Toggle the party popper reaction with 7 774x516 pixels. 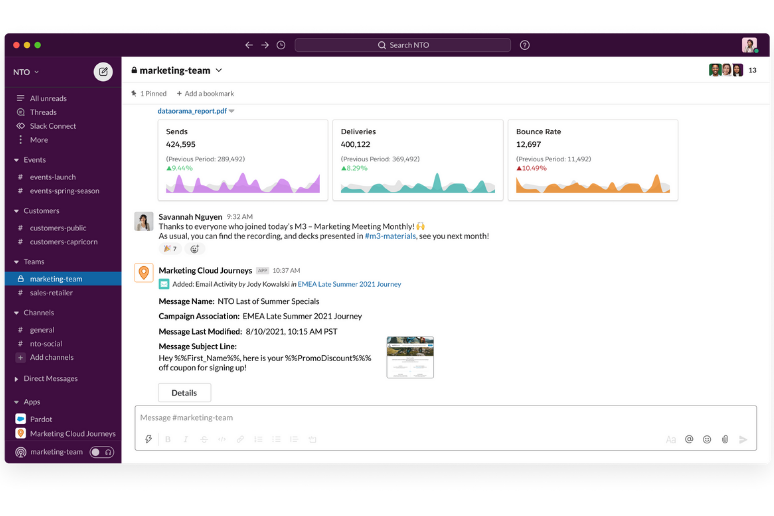[170, 249]
